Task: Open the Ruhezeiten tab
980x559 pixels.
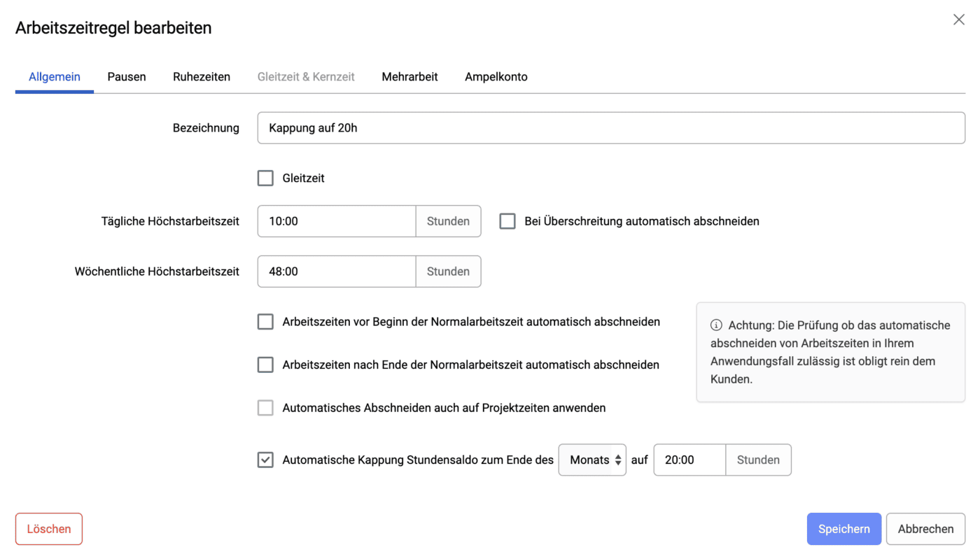Action: click(202, 77)
